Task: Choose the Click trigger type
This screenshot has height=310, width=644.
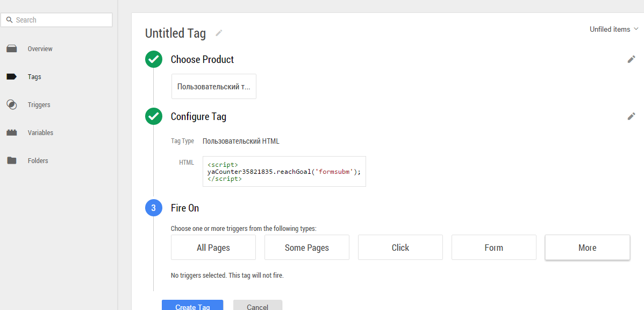Action: [x=400, y=248]
